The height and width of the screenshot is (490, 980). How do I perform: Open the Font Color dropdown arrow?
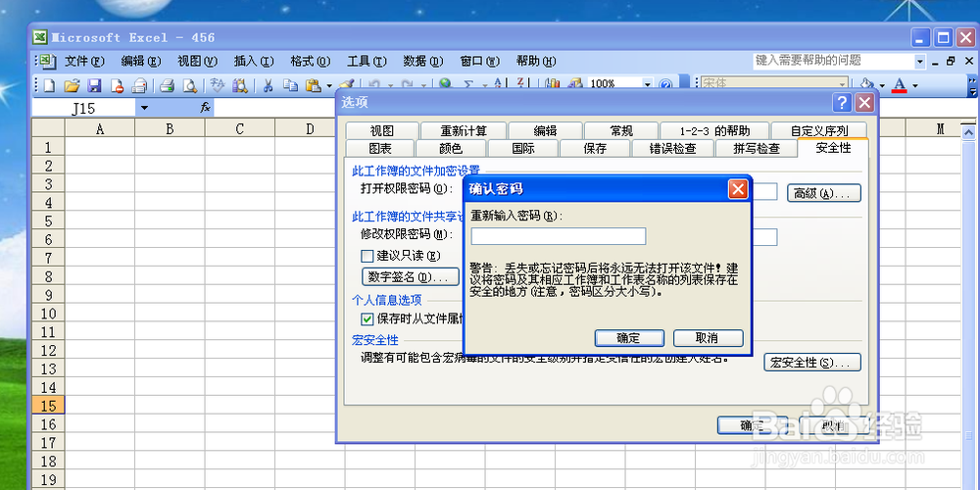click(x=915, y=85)
